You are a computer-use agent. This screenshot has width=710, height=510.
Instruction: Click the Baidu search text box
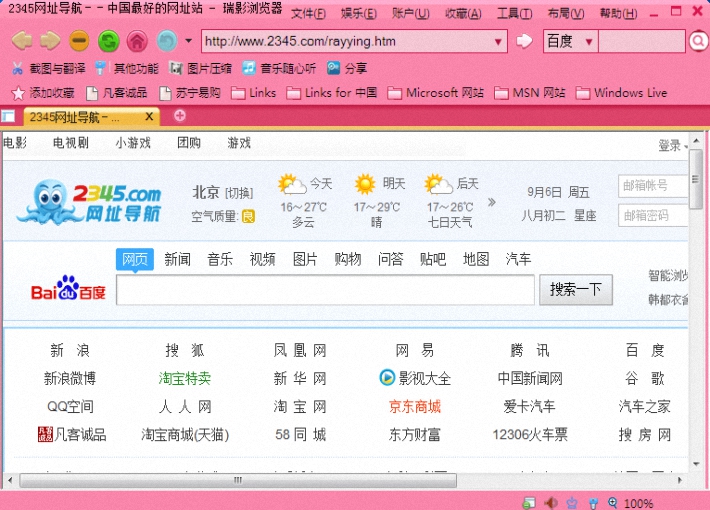[x=326, y=290]
